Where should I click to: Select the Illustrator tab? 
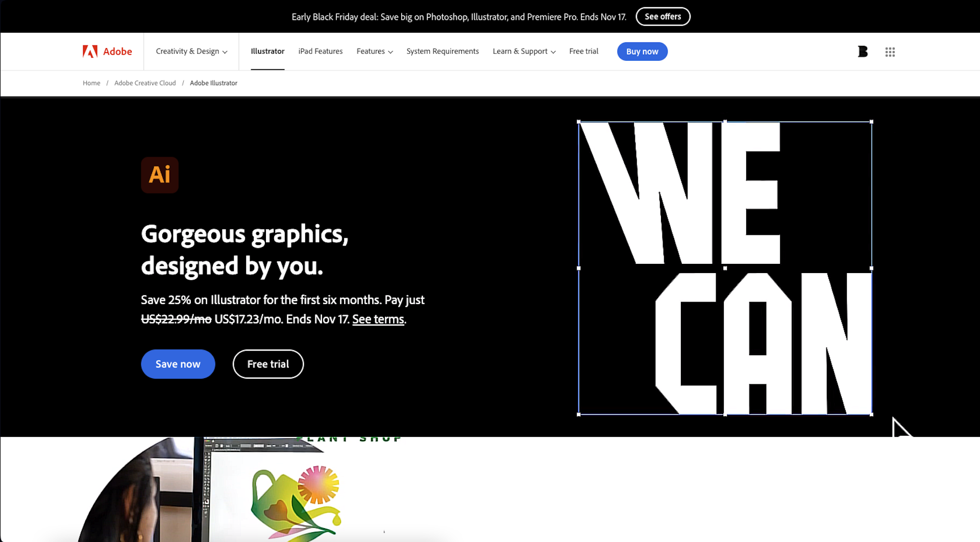[x=267, y=52]
